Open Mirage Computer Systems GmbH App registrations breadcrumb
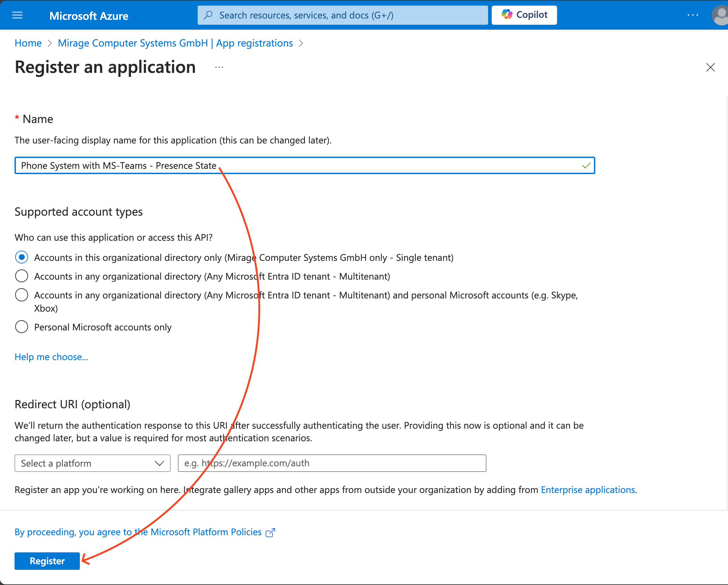The height and width of the screenshot is (585, 728). [175, 43]
